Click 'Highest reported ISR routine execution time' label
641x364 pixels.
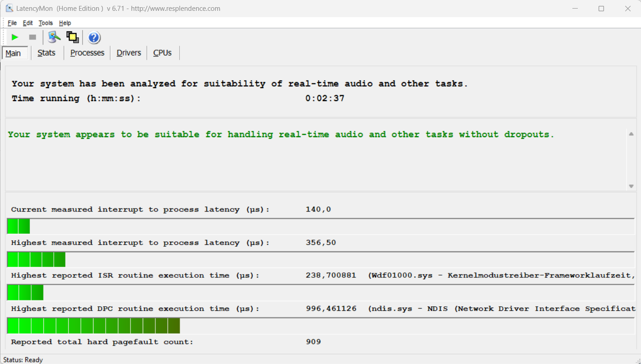click(x=135, y=275)
